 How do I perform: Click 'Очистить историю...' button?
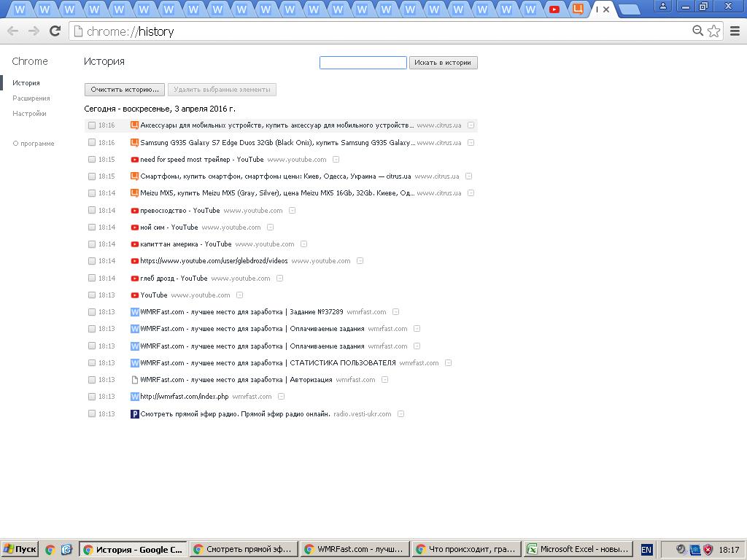coord(124,90)
